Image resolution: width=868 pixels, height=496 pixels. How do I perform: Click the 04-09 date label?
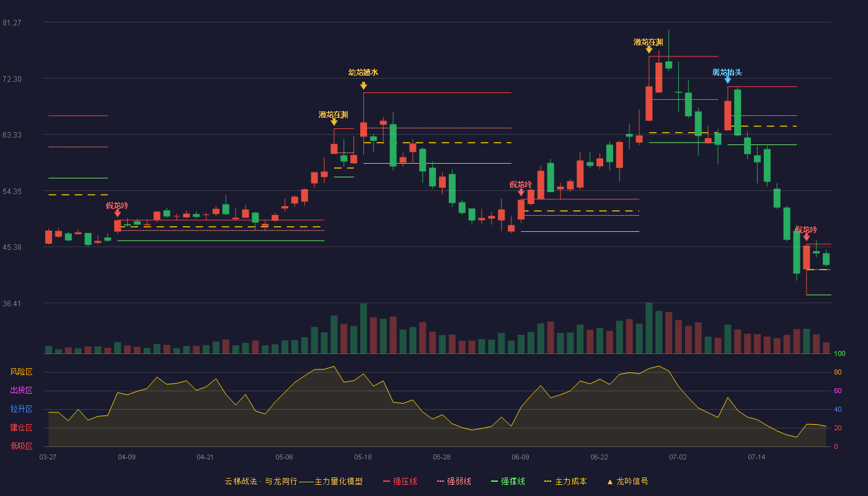(126, 457)
